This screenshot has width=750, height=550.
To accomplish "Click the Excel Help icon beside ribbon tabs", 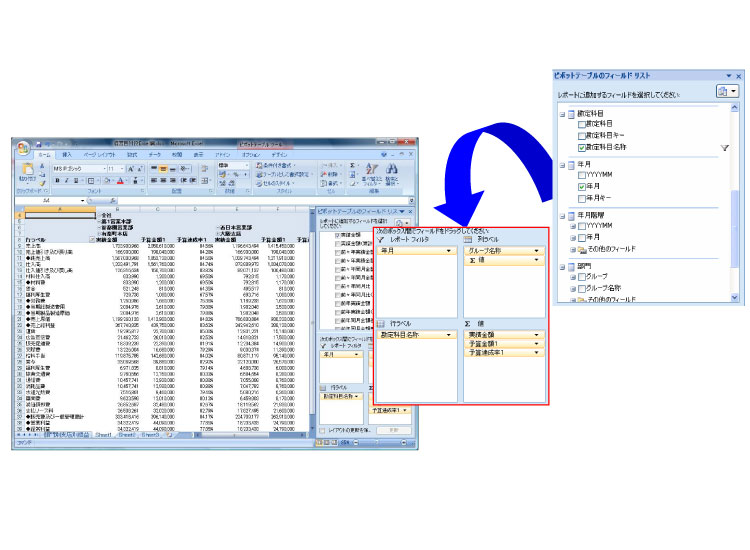I will (x=383, y=154).
